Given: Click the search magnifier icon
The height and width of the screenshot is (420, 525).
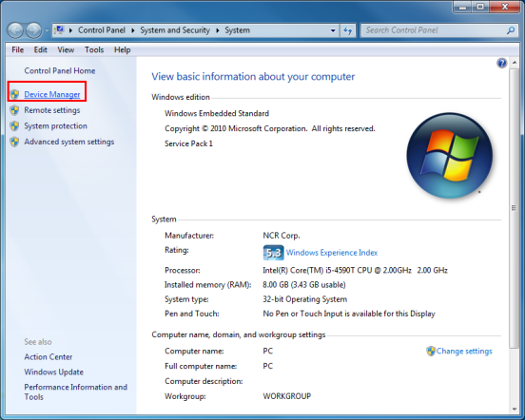Looking at the screenshot, I should click(511, 30).
